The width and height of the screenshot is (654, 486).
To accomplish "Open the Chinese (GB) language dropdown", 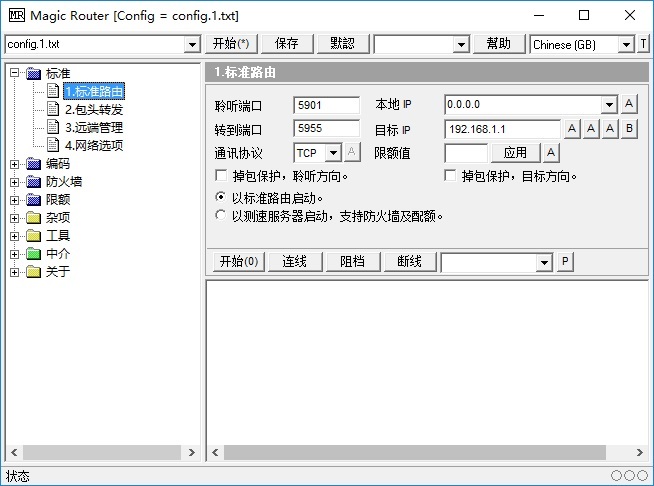I will tap(626, 44).
